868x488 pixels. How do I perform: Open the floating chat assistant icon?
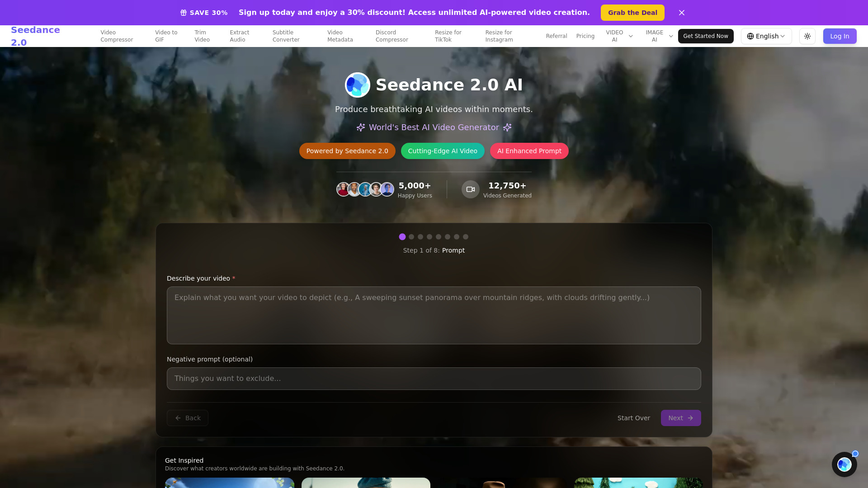pos(844,465)
